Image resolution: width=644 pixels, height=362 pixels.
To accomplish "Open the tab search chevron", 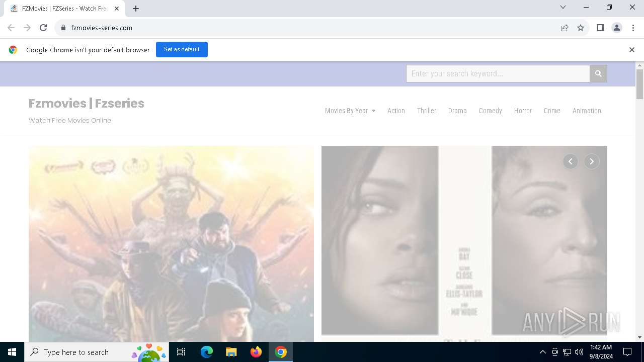I will click(x=563, y=7).
